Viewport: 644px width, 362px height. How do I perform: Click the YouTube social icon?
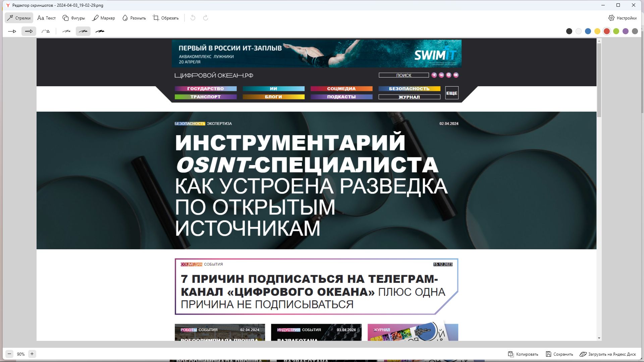click(456, 75)
